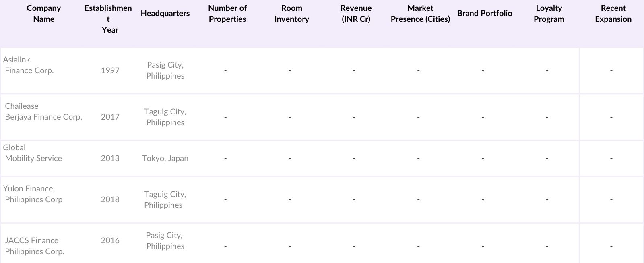Select the 2016 establishment year cell
The height and width of the screenshot is (263, 644).
(110, 240)
